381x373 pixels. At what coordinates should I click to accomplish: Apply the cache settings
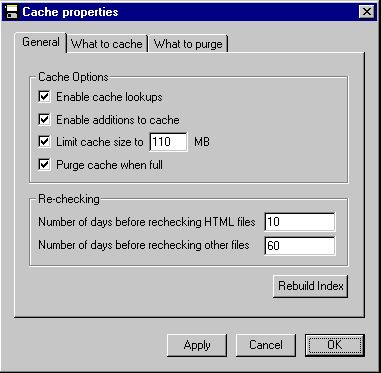coord(197,345)
